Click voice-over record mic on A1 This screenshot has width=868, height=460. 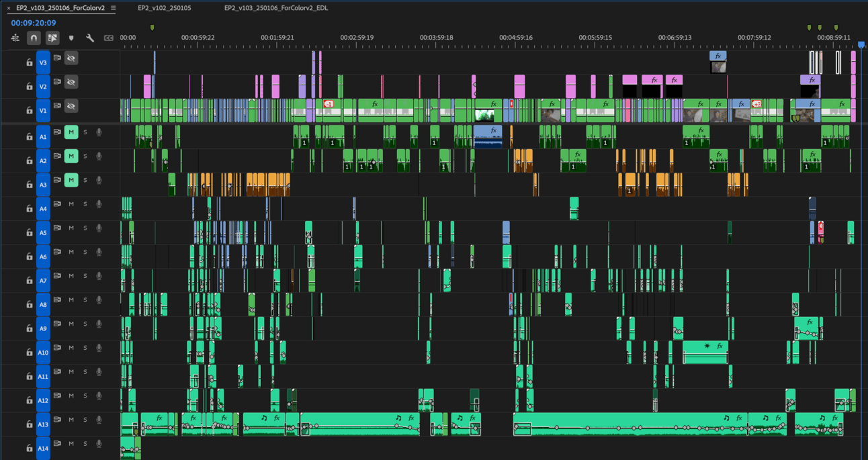[99, 132]
